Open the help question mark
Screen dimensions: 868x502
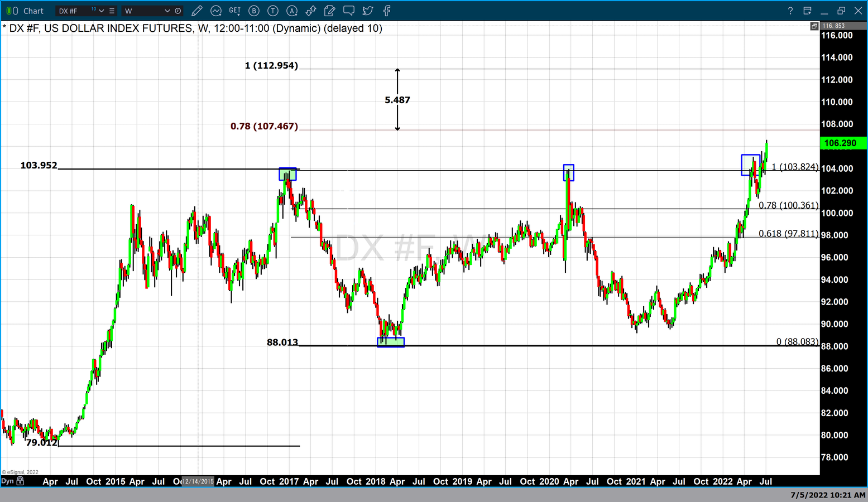coord(790,11)
